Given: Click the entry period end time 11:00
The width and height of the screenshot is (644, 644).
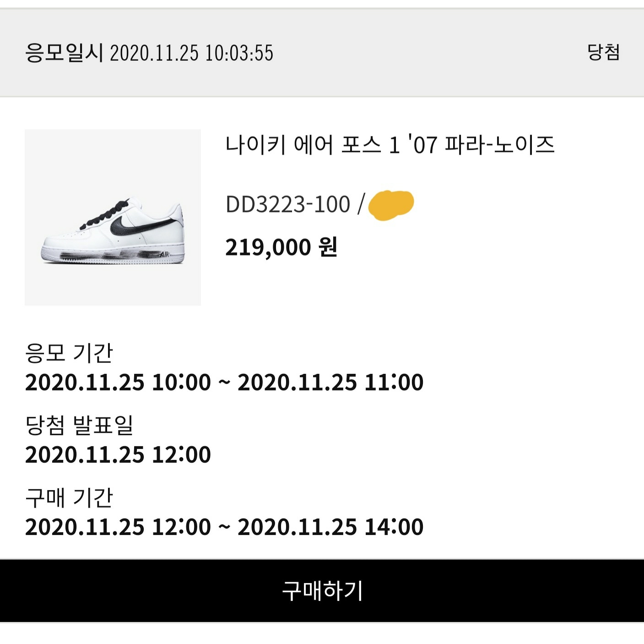Looking at the screenshot, I should point(394,382).
